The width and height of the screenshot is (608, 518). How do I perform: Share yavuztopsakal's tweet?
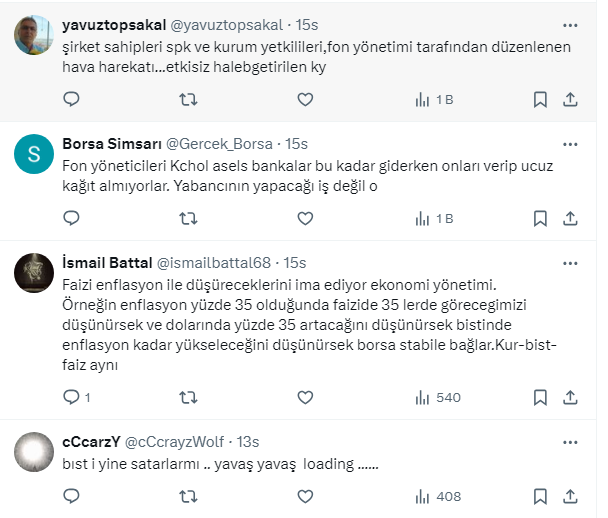click(x=571, y=99)
